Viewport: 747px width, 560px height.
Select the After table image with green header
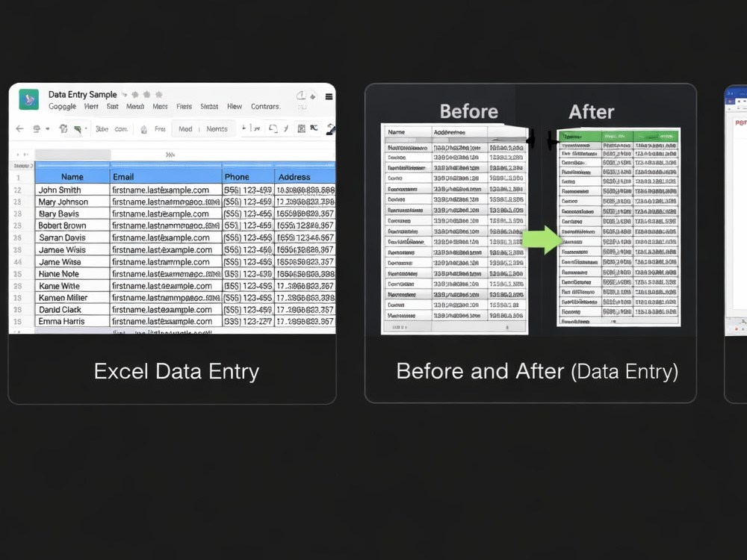tap(619, 227)
